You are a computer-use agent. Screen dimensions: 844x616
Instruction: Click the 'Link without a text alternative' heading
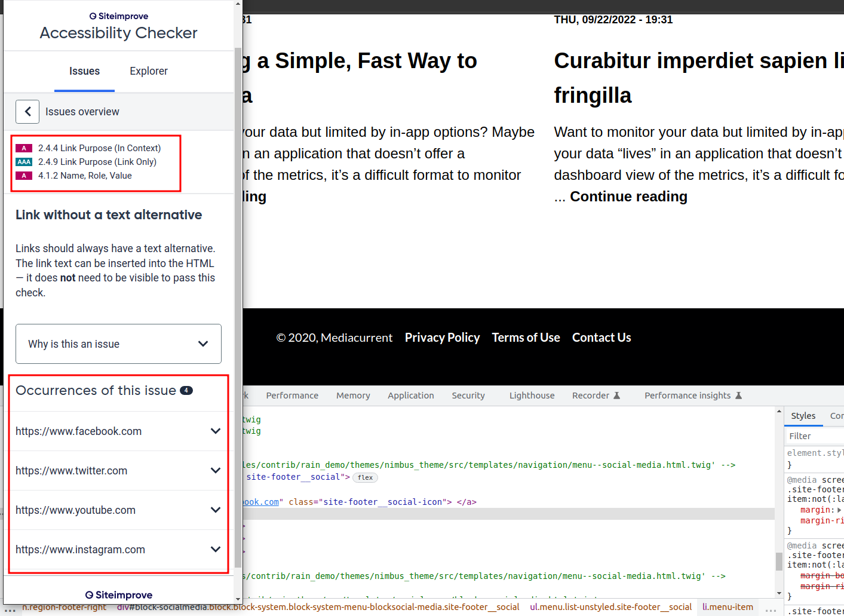coord(109,215)
